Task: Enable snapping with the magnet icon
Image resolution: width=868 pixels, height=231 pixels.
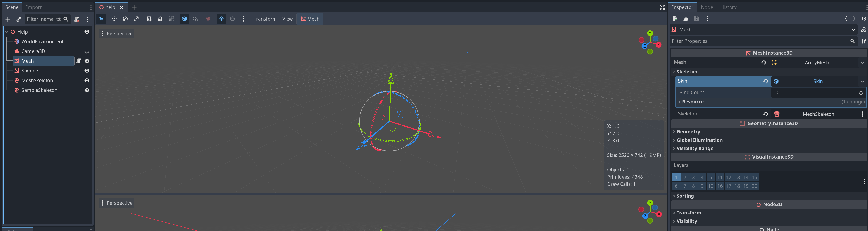Action: pos(196,19)
